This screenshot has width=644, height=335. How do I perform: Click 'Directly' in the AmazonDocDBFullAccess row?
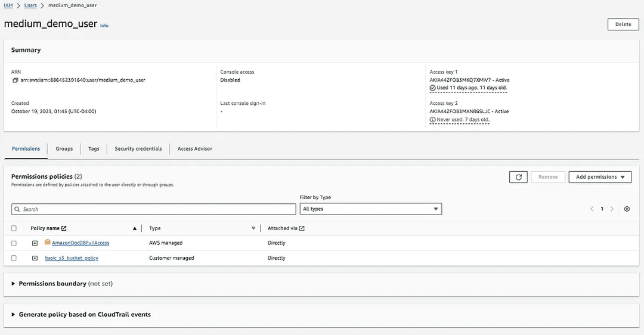pyautogui.click(x=277, y=243)
